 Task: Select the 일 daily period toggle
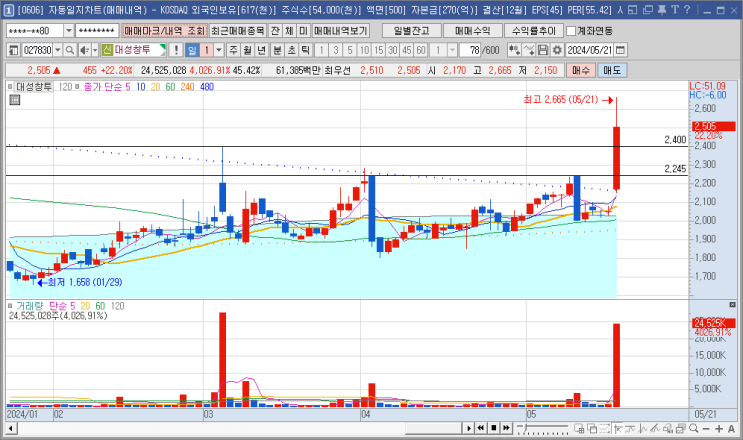click(192, 50)
